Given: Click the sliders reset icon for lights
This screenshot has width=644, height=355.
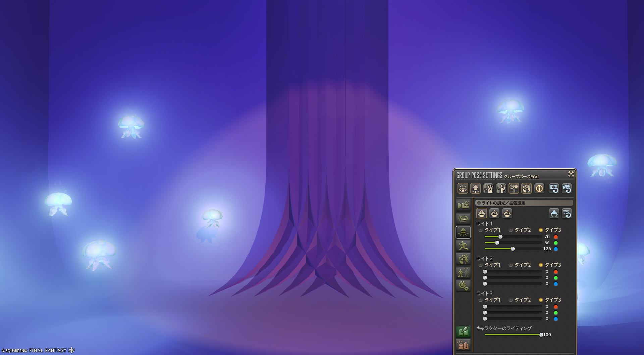Looking at the screenshot, I should (x=567, y=213).
